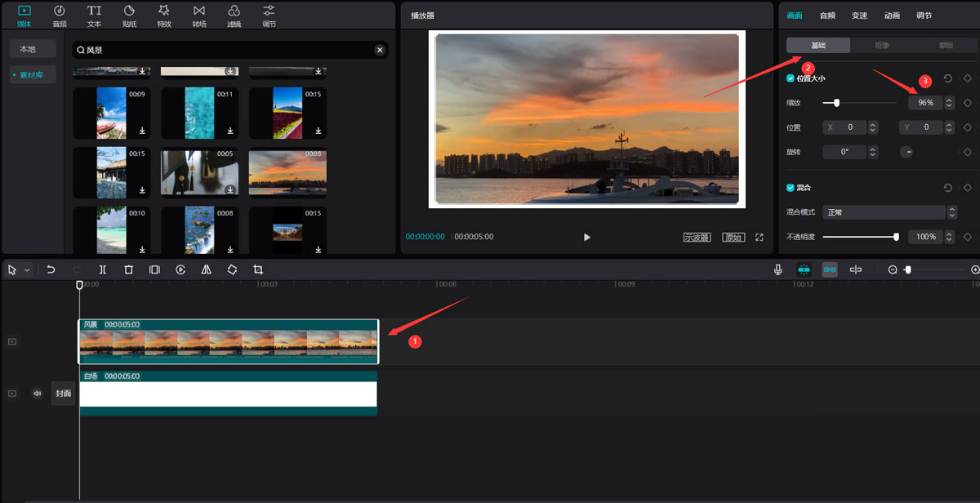The width and height of the screenshot is (980, 503).
Task: Open the 滤镜 filters panel
Action: pyautogui.click(x=234, y=15)
